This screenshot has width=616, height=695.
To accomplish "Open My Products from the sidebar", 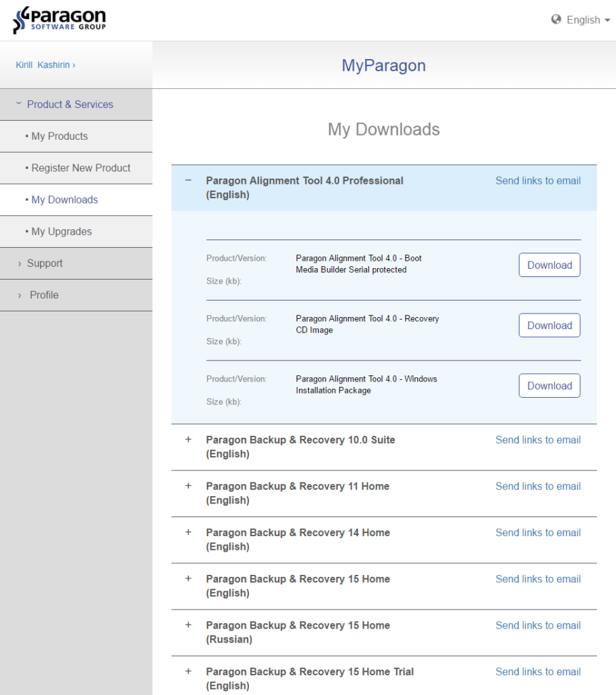I will 58,136.
